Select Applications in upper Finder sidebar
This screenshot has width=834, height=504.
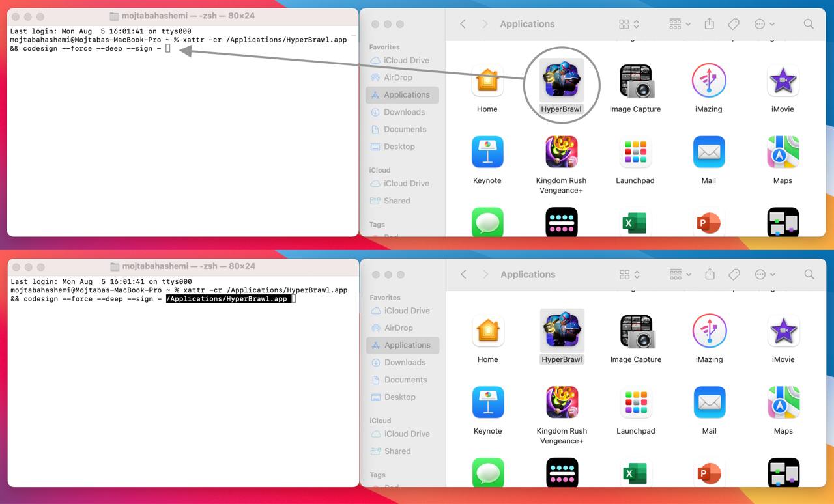click(x=401, y=94)
